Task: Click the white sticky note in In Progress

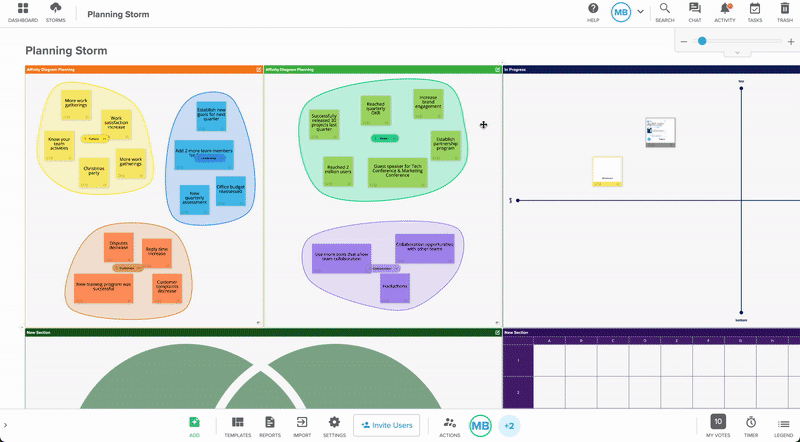Action: click(607, 171)
